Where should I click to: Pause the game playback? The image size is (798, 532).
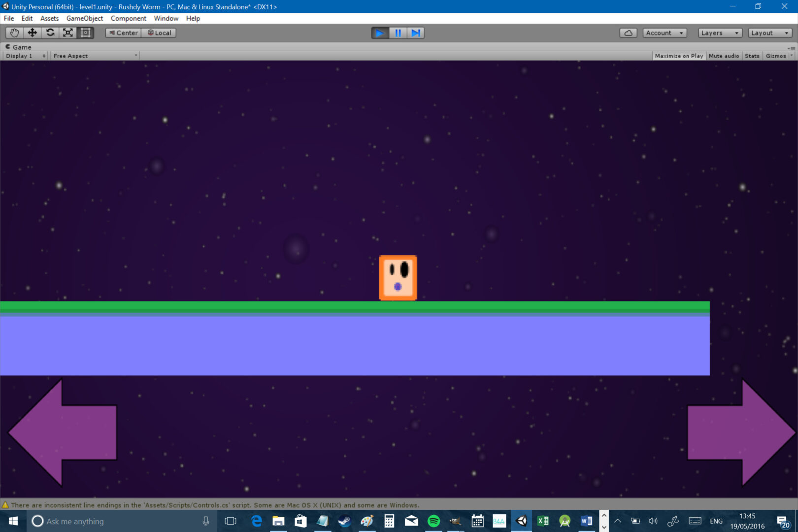point(398,33)
